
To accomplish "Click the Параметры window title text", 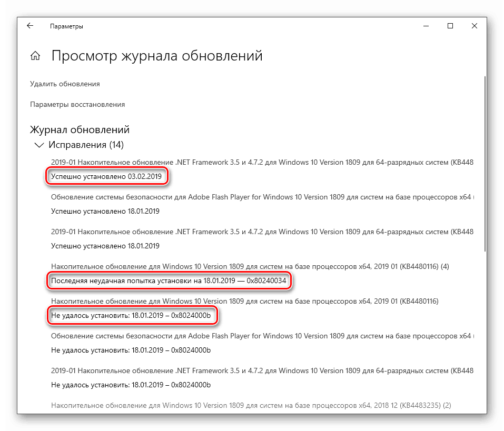I will (x=66, y=26).
